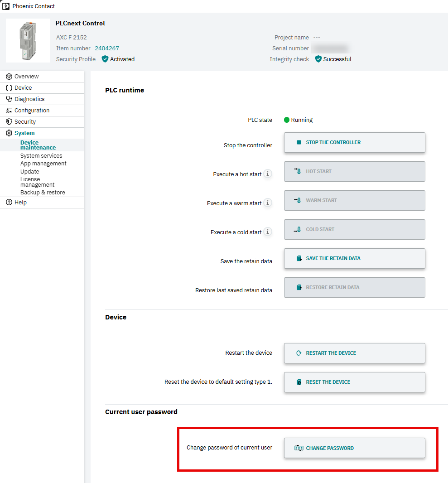Click the stop square icon
Image resolution: width=448 pixels, height=483 pixels.
(x=299, y=142)
